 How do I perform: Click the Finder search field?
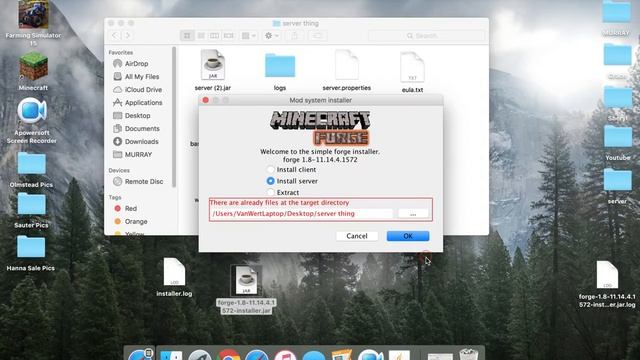pos(426,36)
